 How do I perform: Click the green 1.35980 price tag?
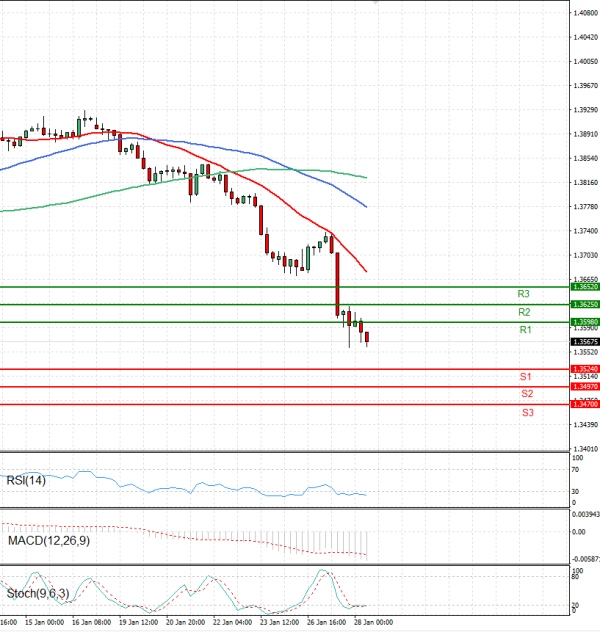point(585,322)
